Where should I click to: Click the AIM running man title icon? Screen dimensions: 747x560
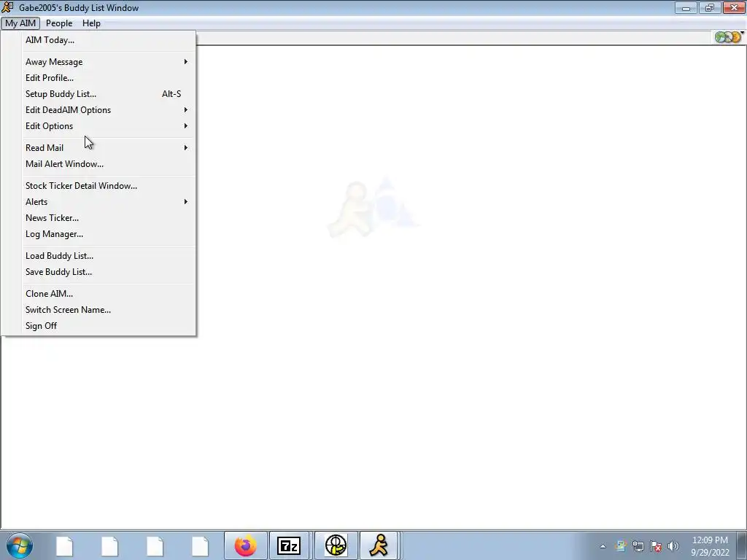click(7, 7)
